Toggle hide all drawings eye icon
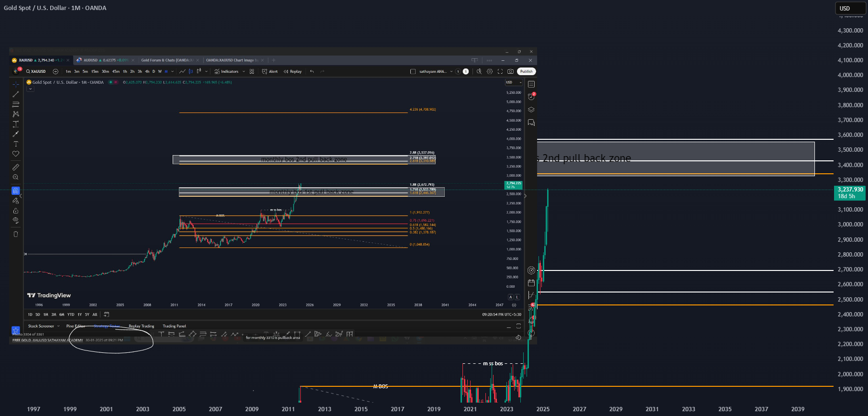Viewport: 868px width, 416px height. (16, 220)
